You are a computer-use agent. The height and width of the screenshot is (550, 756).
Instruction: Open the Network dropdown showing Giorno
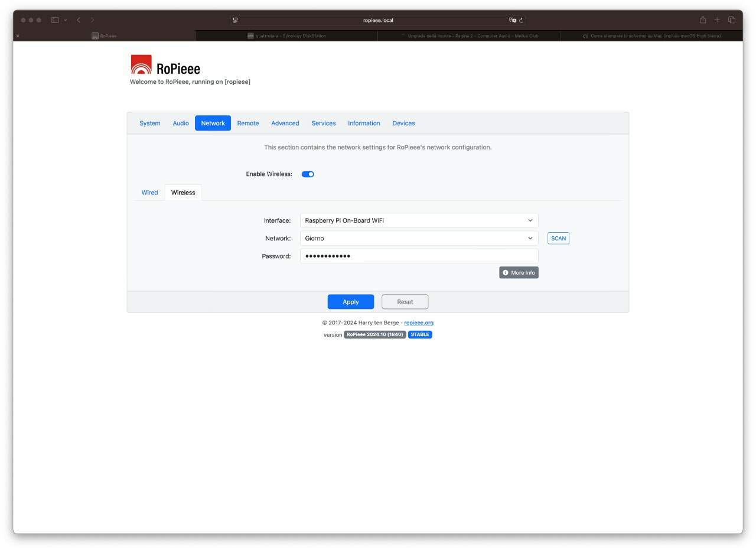pyautogui.click(x=419, y=238)
